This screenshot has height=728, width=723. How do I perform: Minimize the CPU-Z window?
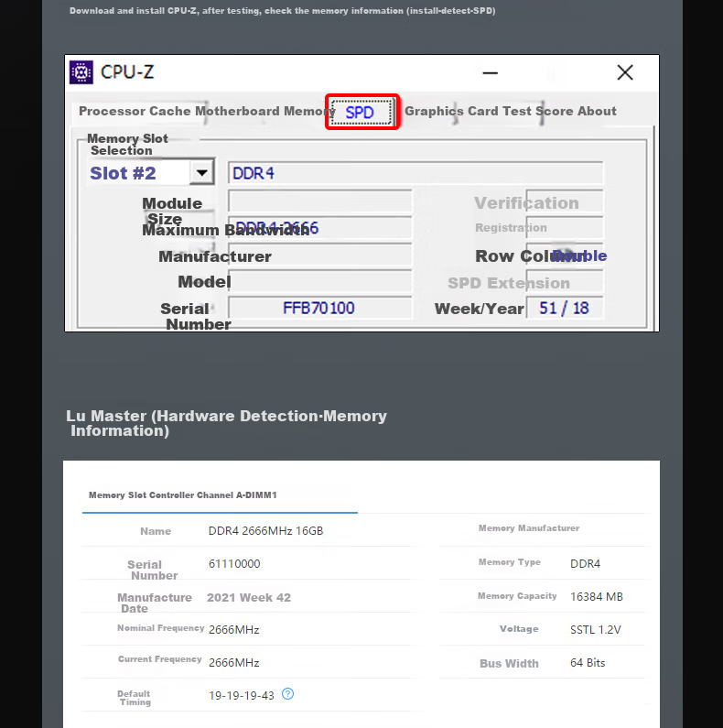pos(490,73)
